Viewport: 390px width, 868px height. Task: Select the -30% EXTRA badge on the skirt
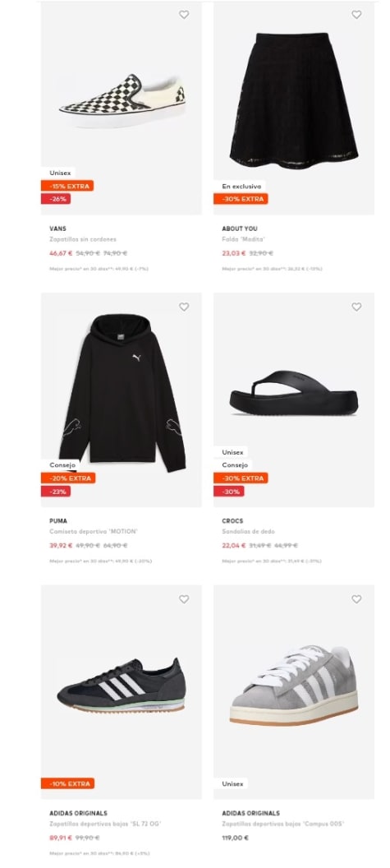click(x=241, y=199)
